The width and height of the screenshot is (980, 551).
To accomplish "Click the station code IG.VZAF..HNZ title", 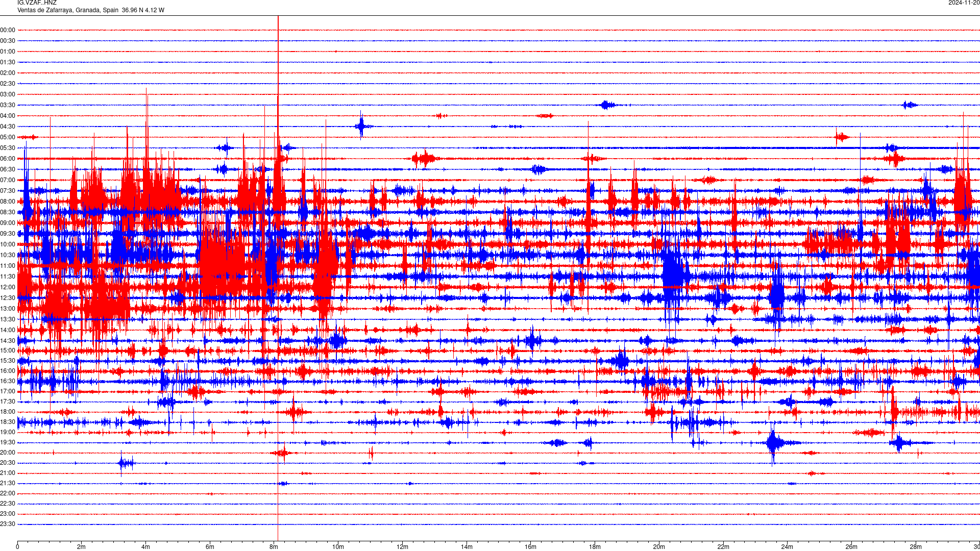I will tap(37, 3).
